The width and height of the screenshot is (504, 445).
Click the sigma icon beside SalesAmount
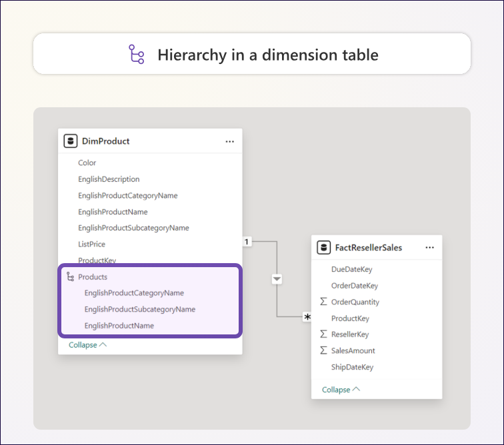[324, 350]
